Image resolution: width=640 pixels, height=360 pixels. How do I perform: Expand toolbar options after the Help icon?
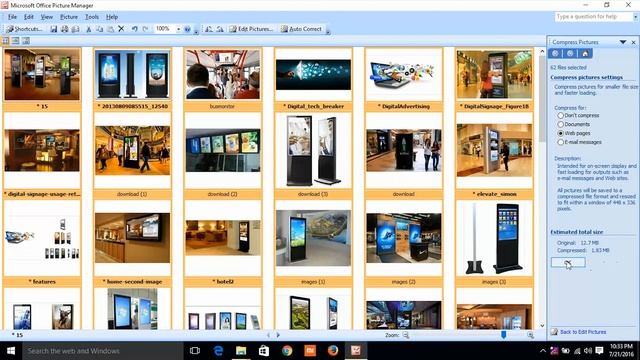coord(196,31)
